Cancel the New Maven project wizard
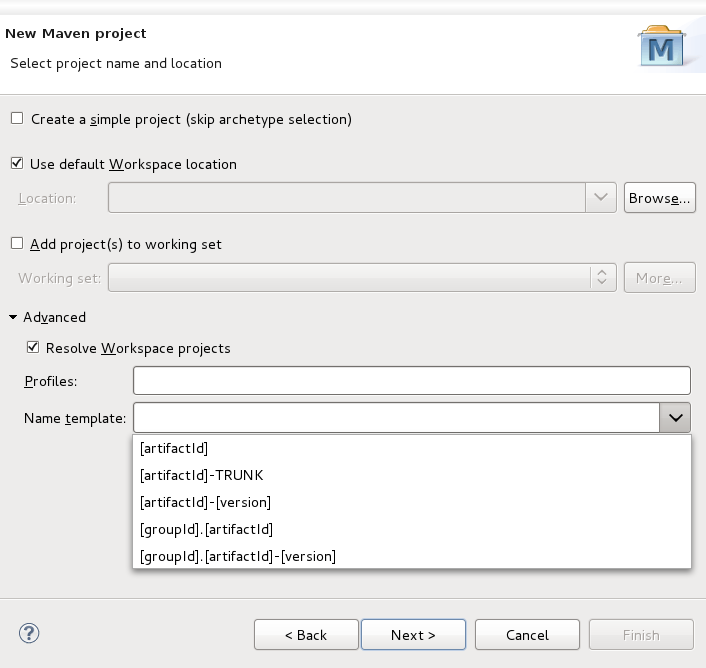706x668 pixels. [527, 635]
